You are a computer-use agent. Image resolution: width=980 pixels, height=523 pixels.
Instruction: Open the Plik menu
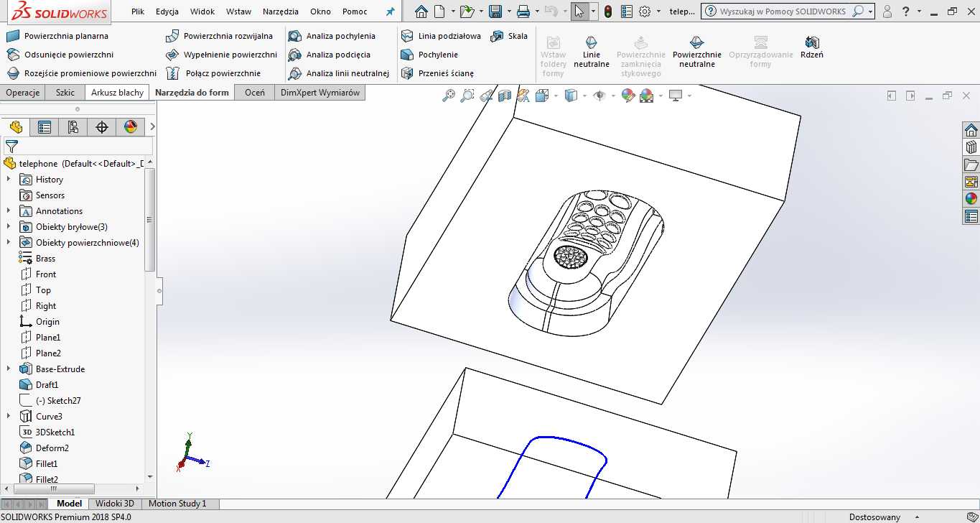point(138,11)
